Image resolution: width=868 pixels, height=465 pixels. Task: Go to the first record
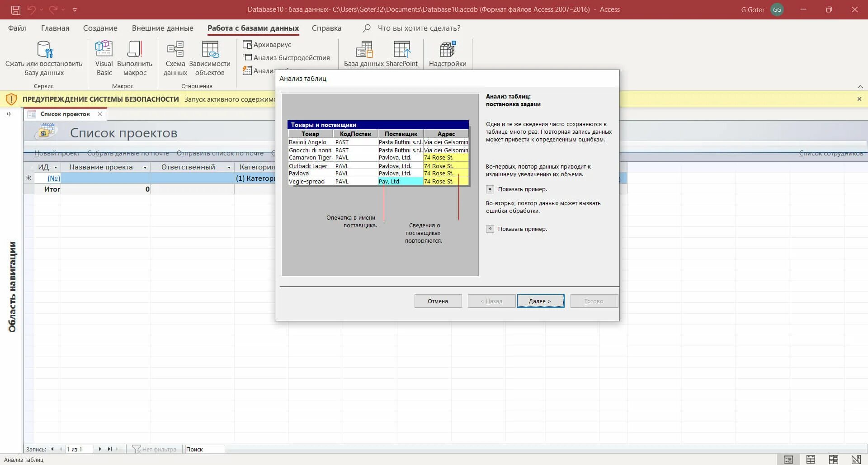tap(52, 449)
